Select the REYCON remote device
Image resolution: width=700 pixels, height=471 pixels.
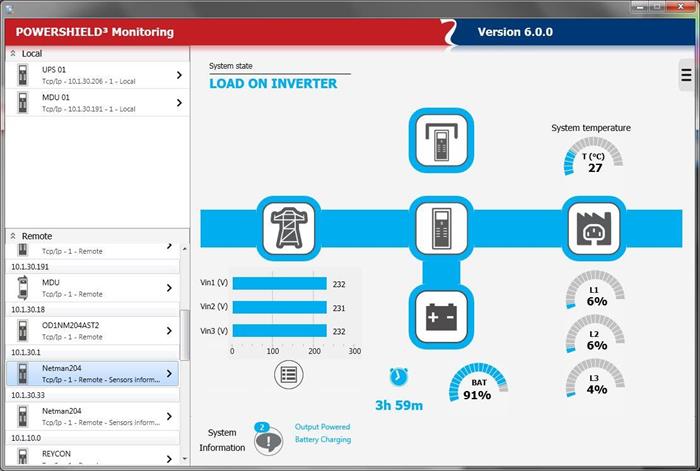(x=90, y=456)
